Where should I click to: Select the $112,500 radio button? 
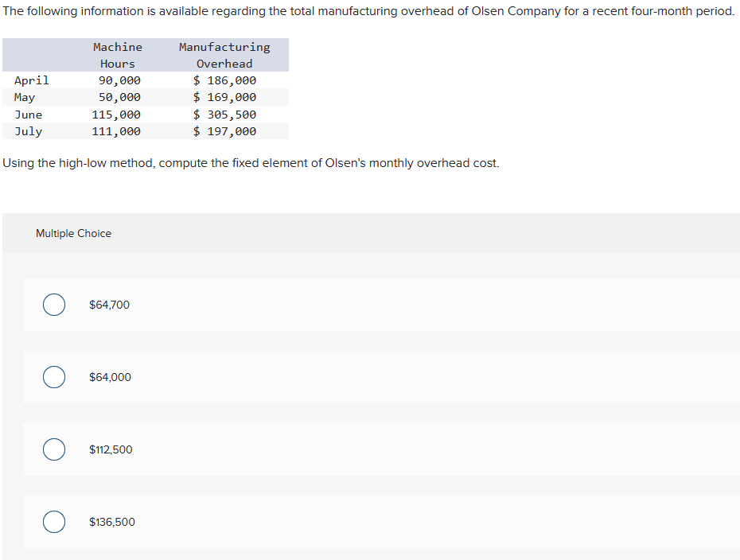tap(53, 449)
